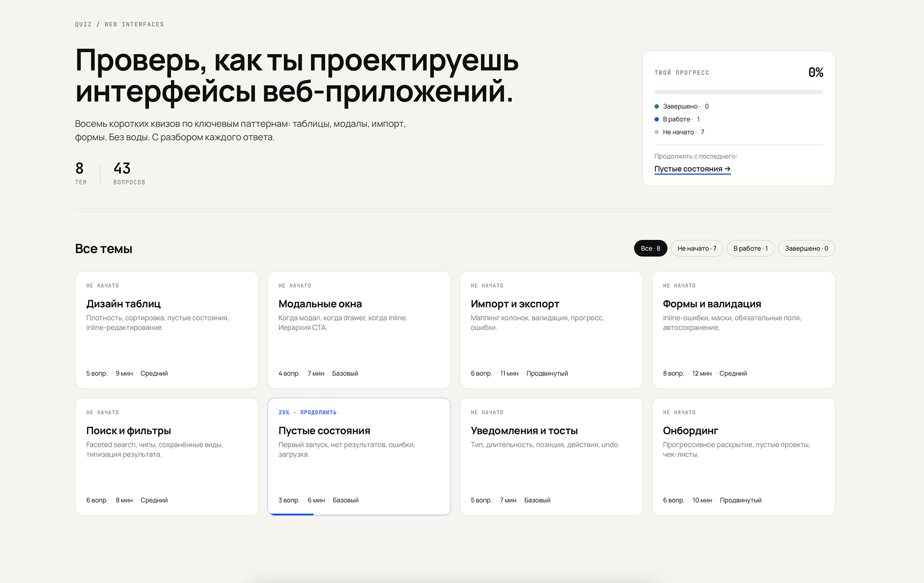Switch to "Завершено · 0" filter
The image size is (924, 583).
[806, 248]
